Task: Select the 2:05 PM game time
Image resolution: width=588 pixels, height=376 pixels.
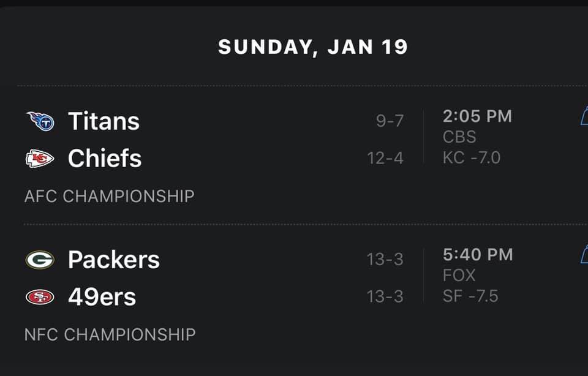Action: (477, 116)
